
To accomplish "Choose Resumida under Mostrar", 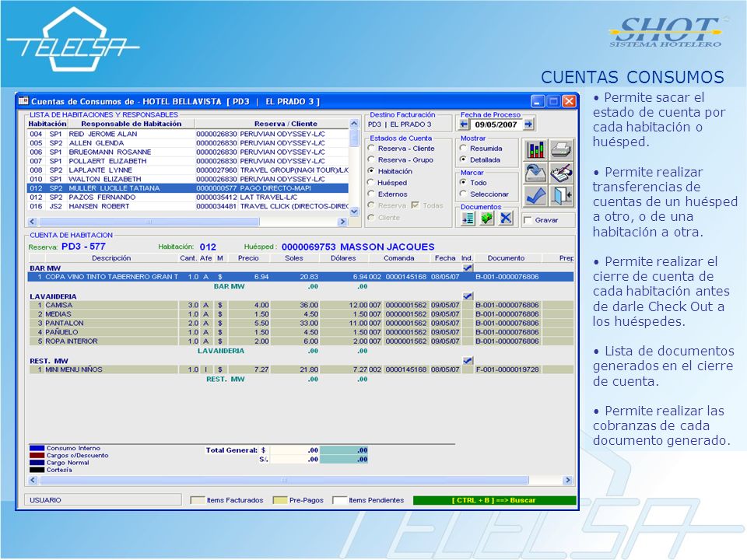I will click(x=463, y=148).
